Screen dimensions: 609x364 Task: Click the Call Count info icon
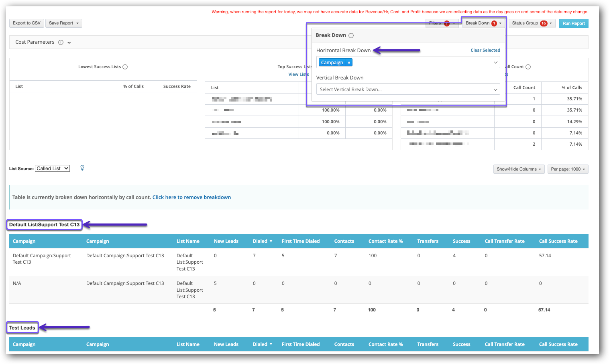[528, 67]
